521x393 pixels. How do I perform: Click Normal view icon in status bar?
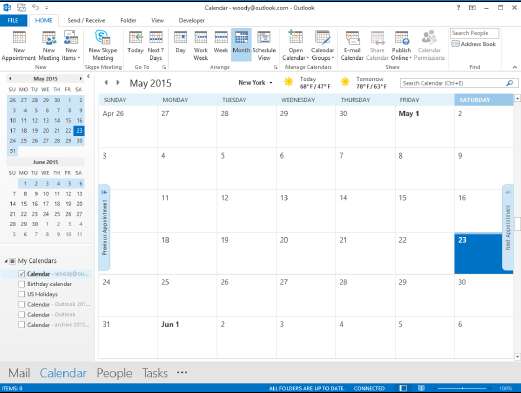pos(403,388)
